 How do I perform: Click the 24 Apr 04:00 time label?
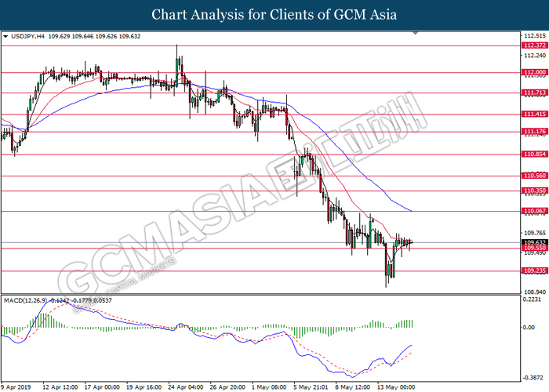[x=186, y=387]
